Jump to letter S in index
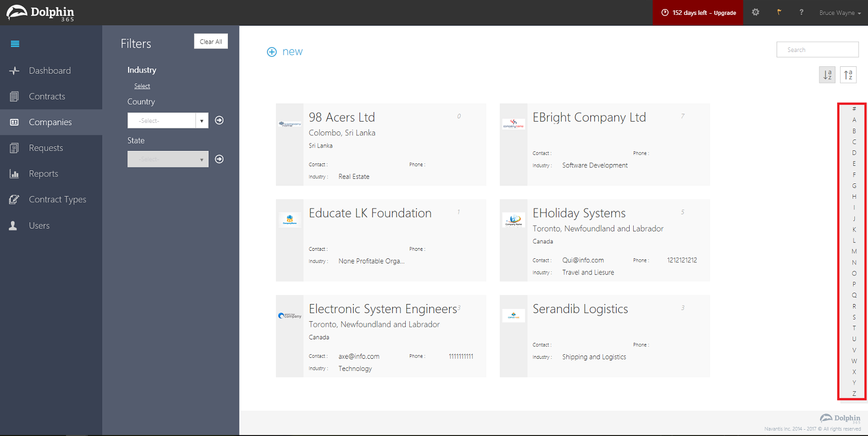The width and height of the screenshot is (868, 436). pyautogui.click(x=854, y=317)
